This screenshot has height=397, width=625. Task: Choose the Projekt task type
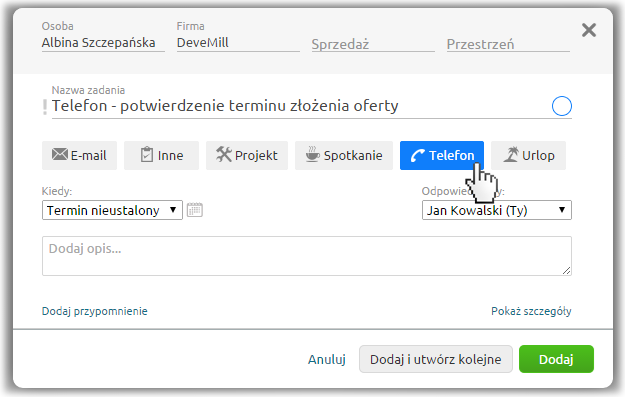[x=247, y=155]
